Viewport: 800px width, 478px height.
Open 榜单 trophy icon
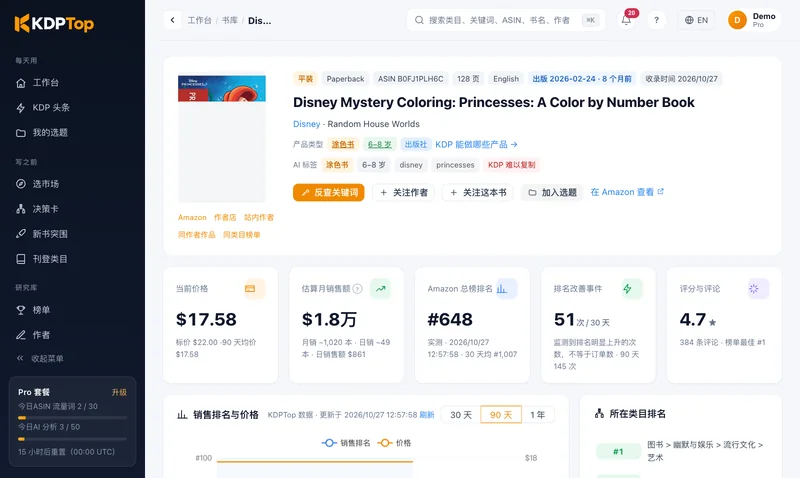tap(21, 310)
